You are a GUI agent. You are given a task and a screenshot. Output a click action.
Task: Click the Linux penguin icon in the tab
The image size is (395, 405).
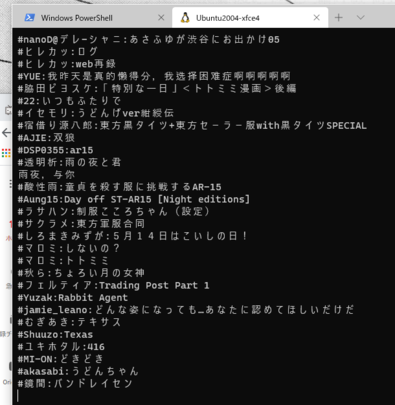point(185,18)
